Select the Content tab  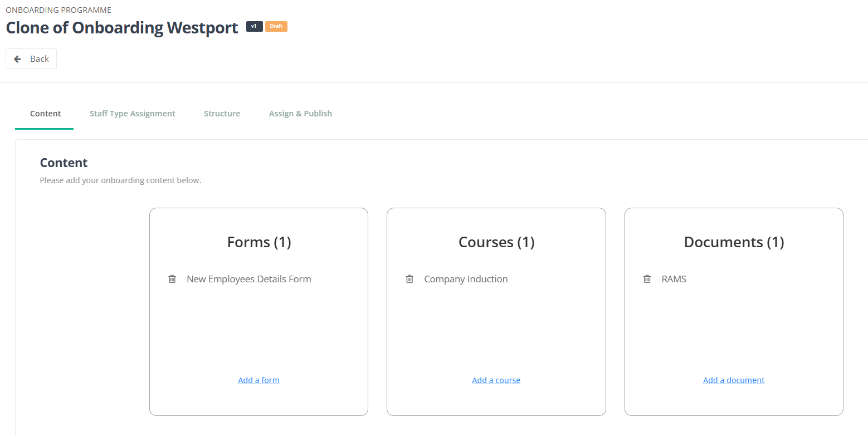coord(45,113)
